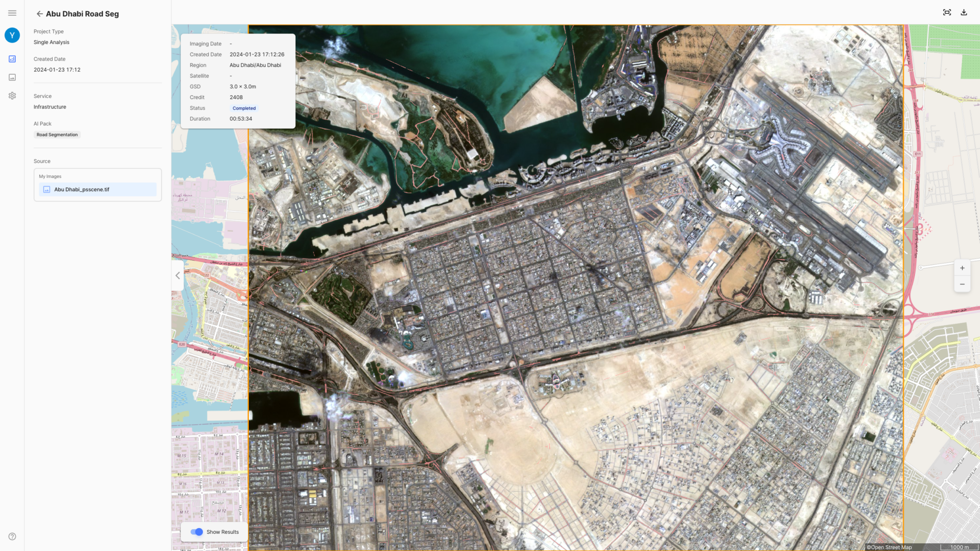The height and width of the screenshot is (551, 980).
Task: Open the analysis chart sidebar icon
Action: click(x=12, y=59)
